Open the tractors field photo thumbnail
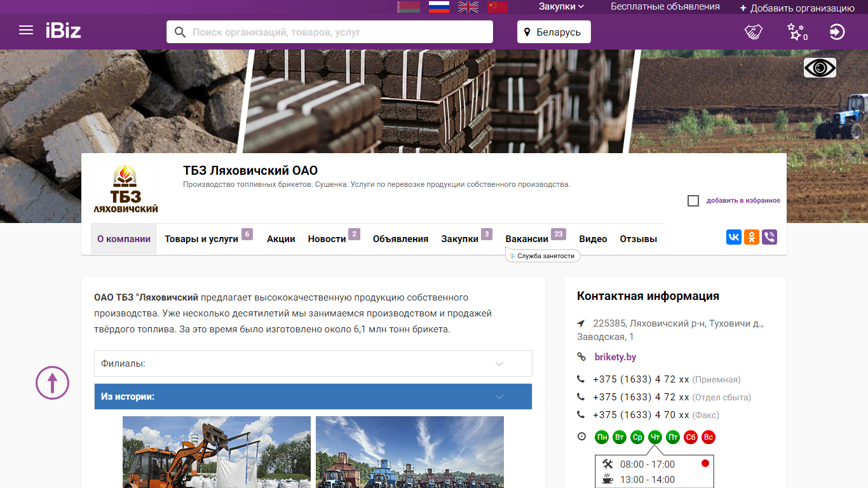 (x=410, y=452)
